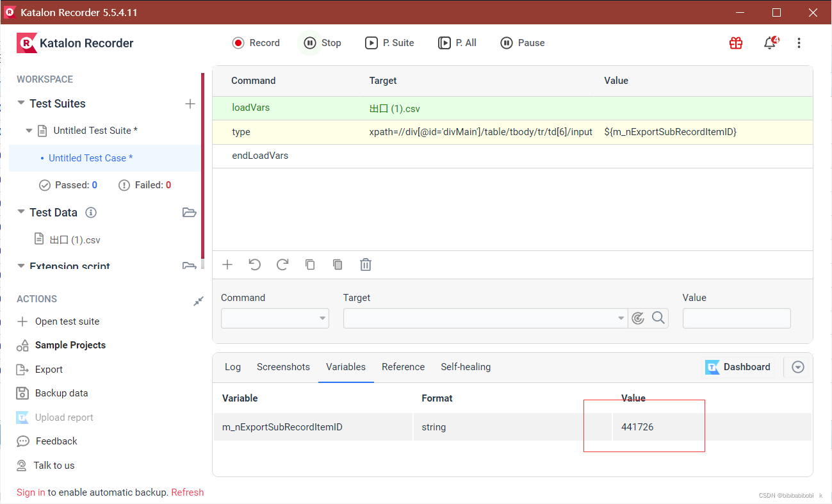Collapse the Extension script section
The width and height of the screenshot is (832, 504).
(x=21, y=265)
